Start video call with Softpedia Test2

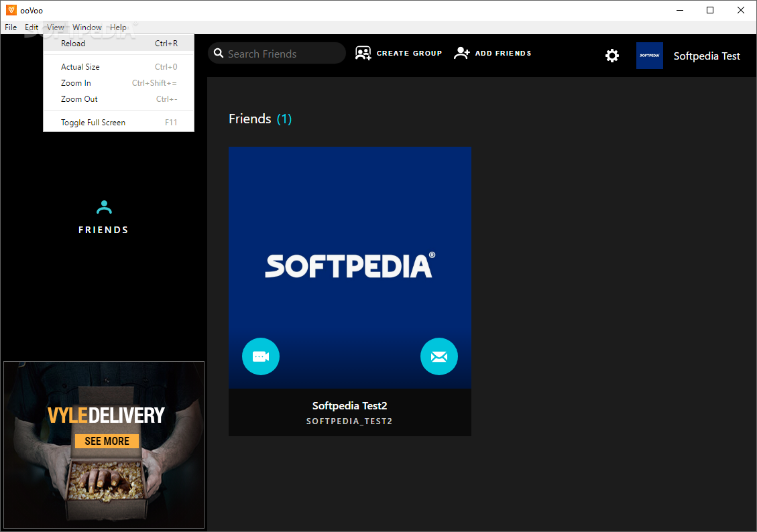point(261,356)
